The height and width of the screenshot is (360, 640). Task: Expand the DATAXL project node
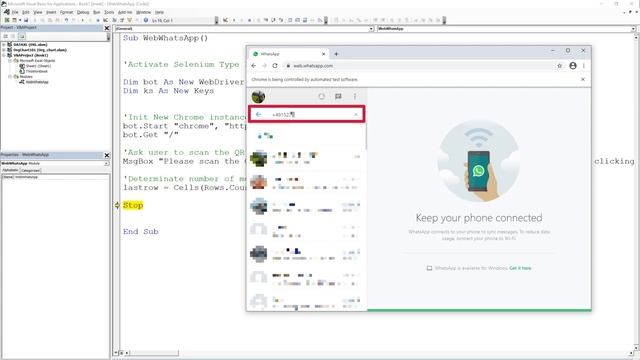(4, 44)
